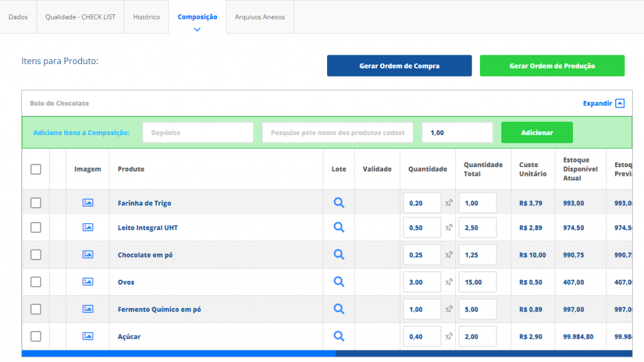Click the chevron under Composição tab
This screenshot has width=644, height=362.
tap(197, 30)
